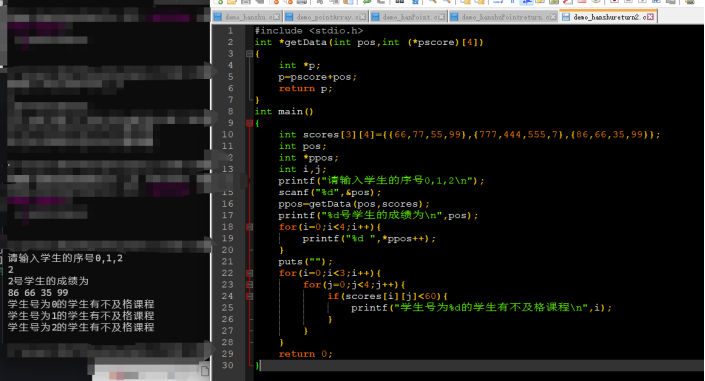Click the printf("%d ",*ppos++) line
Viewport: 705px width, 381px height.
[369, 239]
